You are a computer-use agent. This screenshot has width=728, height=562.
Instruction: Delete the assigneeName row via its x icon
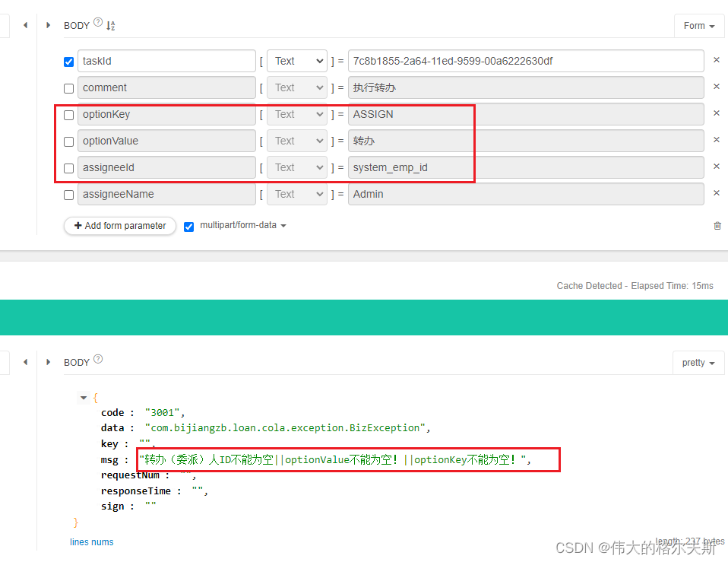click(716, 193)
